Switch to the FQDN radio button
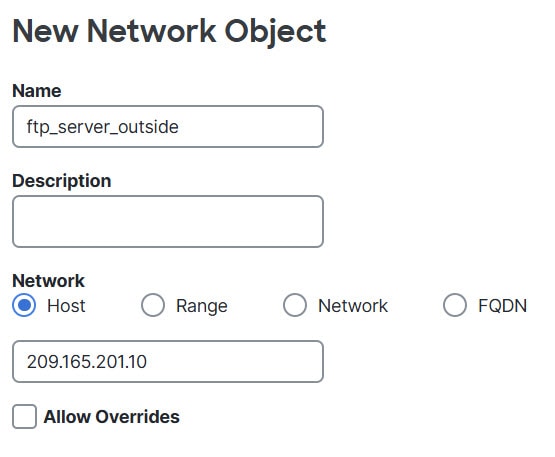Image resolution: width=555 pixels, height=457 pixels. 454,305
